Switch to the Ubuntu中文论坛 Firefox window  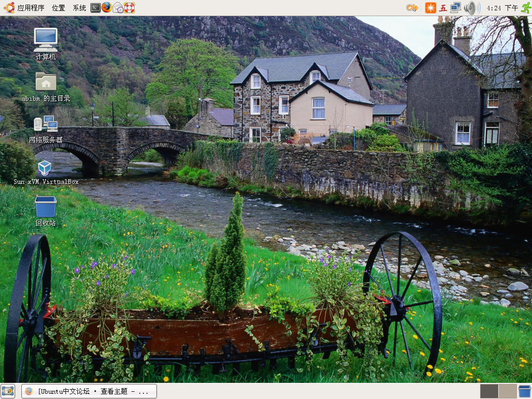point(89,391)
